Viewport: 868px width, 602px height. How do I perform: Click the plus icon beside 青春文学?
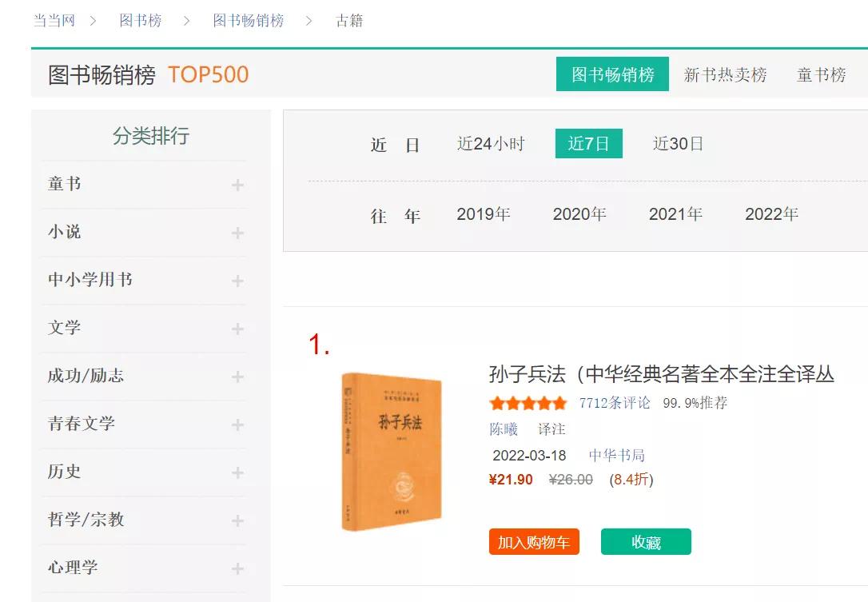[x=237, y=425]
